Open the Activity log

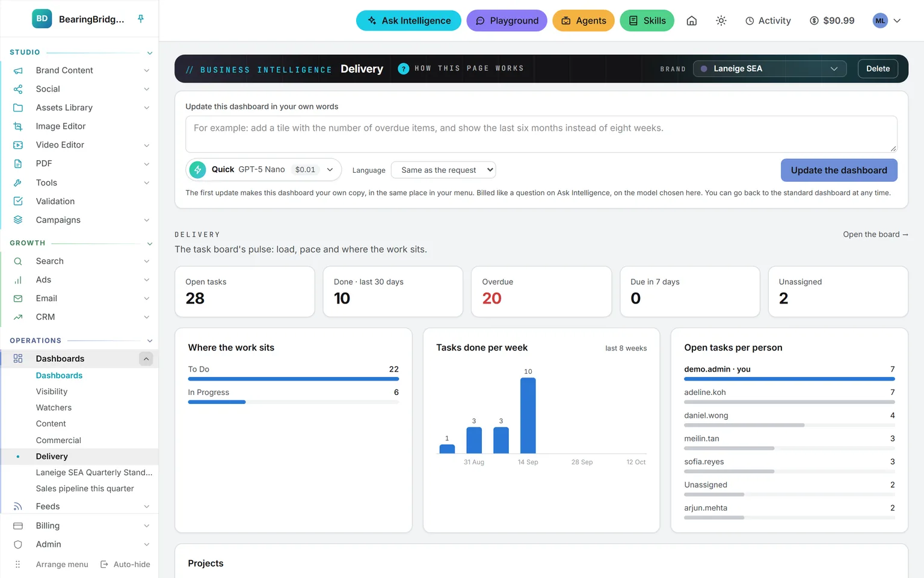[x=768, y=20]
